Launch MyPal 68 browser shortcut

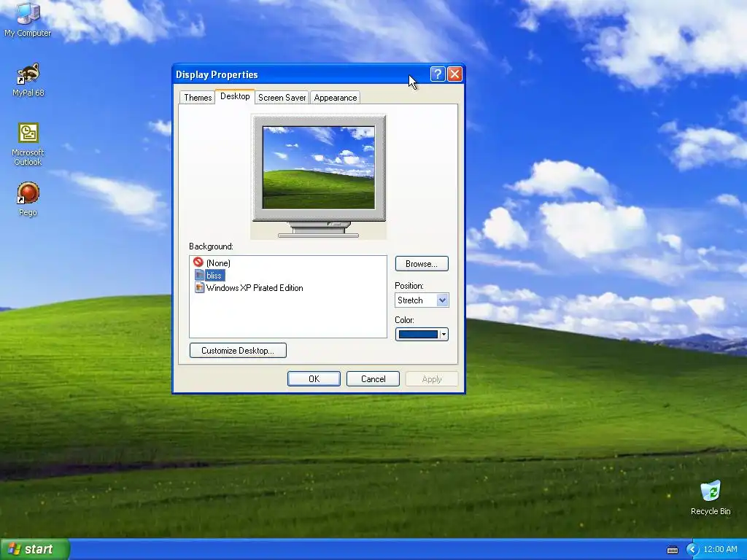(x=28, y=79)
